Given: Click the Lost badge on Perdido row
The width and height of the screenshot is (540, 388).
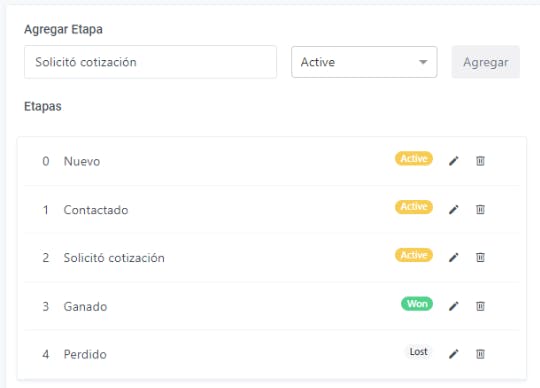Looking at the screenshot, I should tap(418, 352).
